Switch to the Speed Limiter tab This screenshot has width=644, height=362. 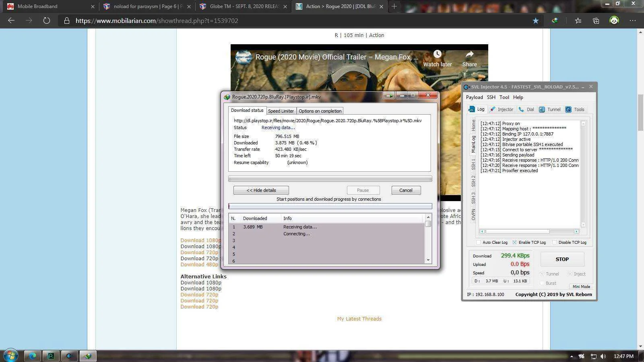pos(281,111)
